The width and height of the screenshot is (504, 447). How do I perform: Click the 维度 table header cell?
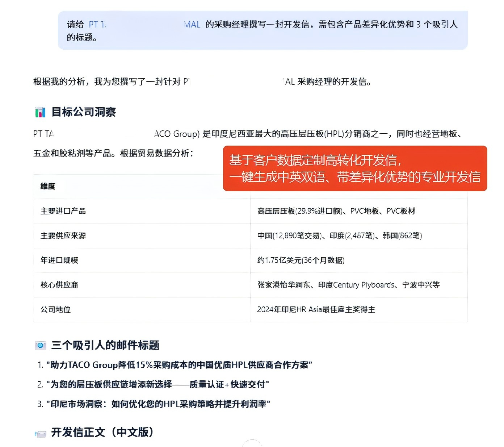point(142,187)
